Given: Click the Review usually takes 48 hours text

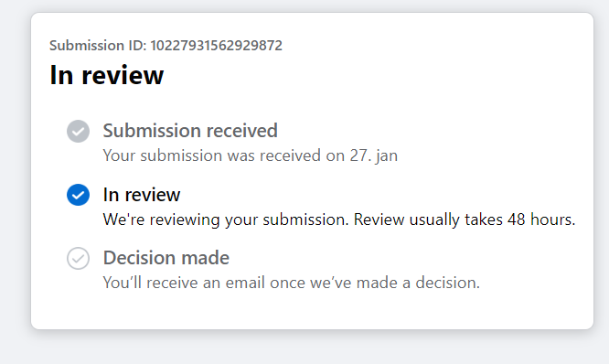Looking at the screenshot, I should point(465,219).
